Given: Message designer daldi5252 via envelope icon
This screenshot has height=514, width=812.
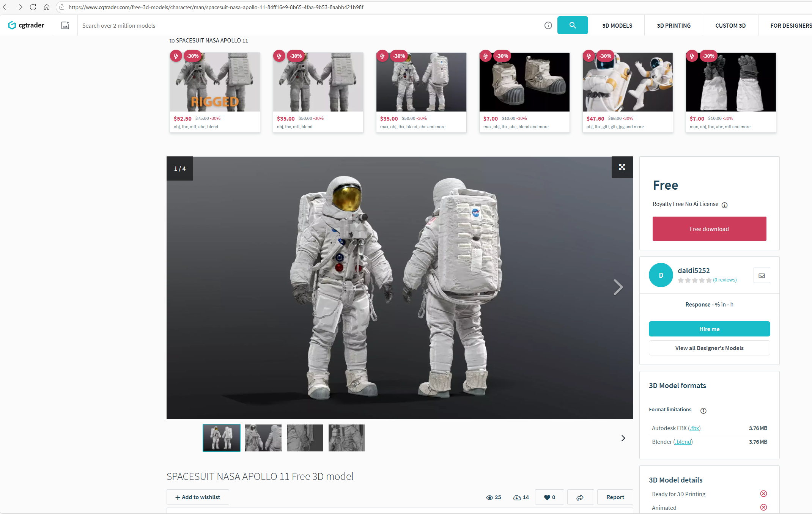Looking at the screenshot, I should click(762, 275).
